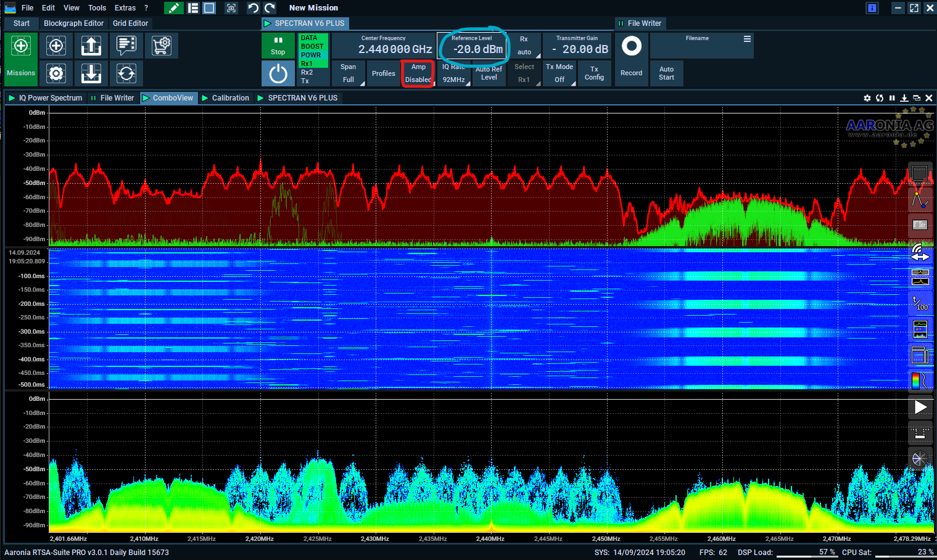This screenshot has height=560, width=937.
Task: Toggle the device power button
Action: [278, 74]
